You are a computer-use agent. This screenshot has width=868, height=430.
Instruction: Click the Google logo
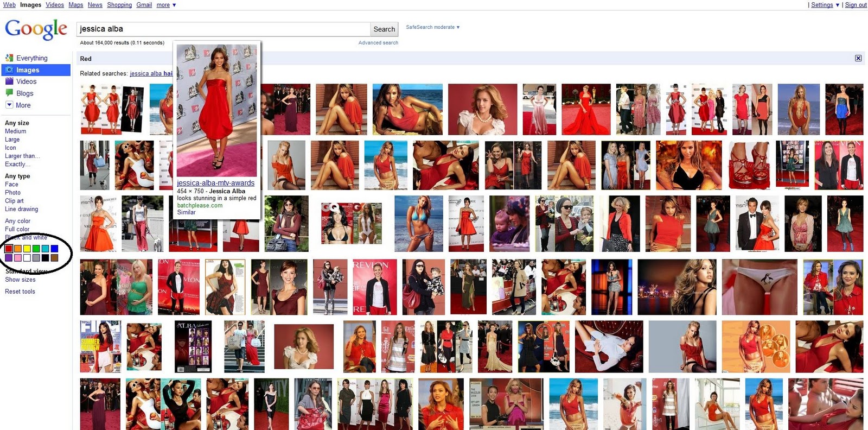tap(36, 29)
